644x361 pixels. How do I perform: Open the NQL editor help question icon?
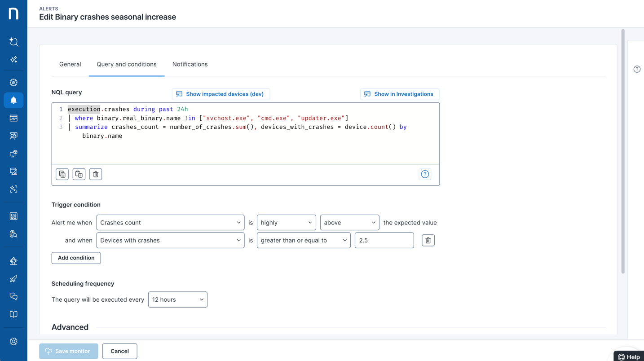point(425,174)
